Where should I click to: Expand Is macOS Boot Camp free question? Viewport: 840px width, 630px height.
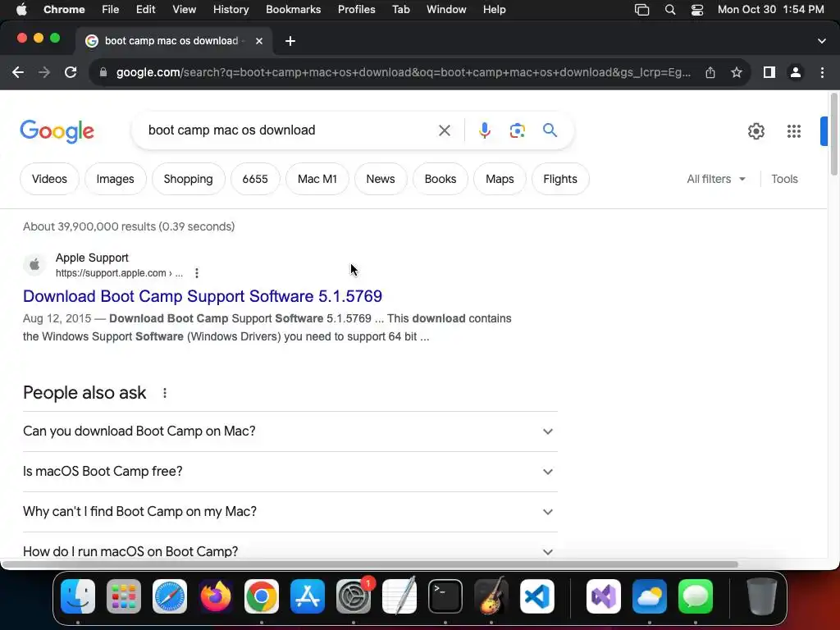[x=290, y=472]
